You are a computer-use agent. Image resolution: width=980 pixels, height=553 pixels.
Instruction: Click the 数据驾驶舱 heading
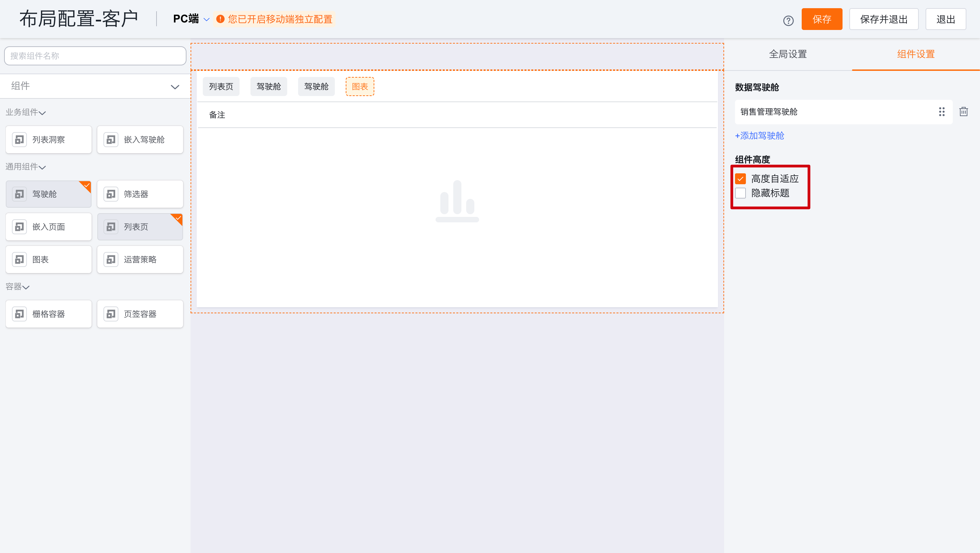tap(757, 88)
